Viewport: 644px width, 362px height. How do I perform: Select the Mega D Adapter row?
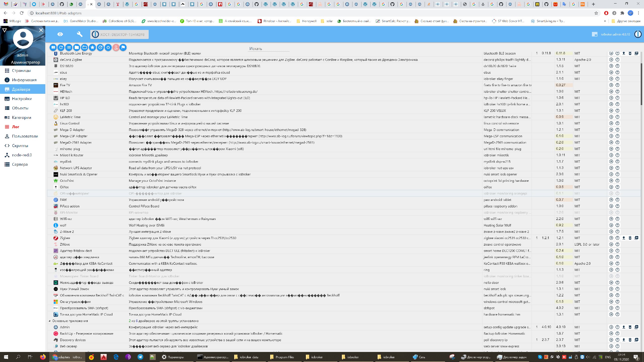tap(344, 130)
